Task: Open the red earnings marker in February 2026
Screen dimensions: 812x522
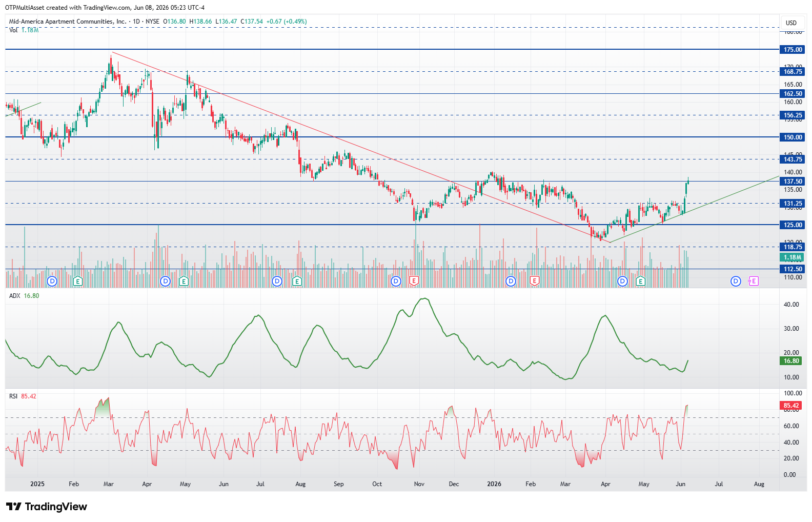Action: coord(535,281)
